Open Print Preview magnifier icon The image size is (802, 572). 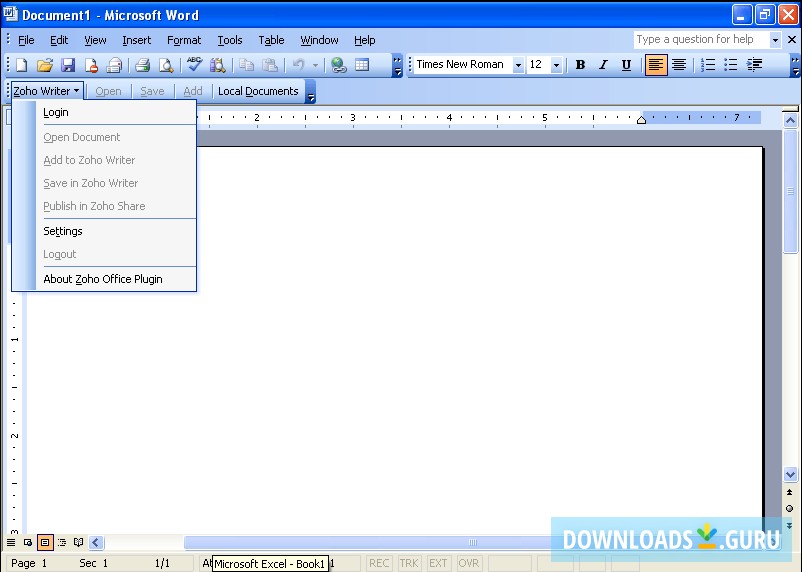pos(166,65)
